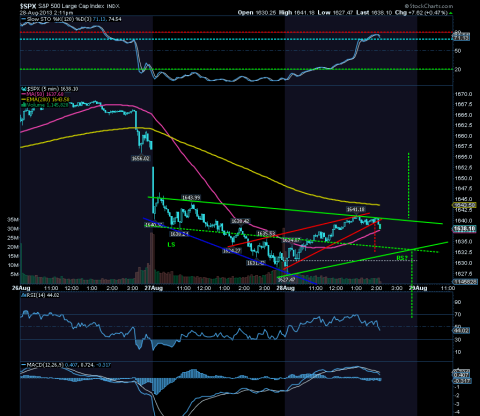
Task: Click the yellow EMA(200) legend label
Action: [45, 99]
